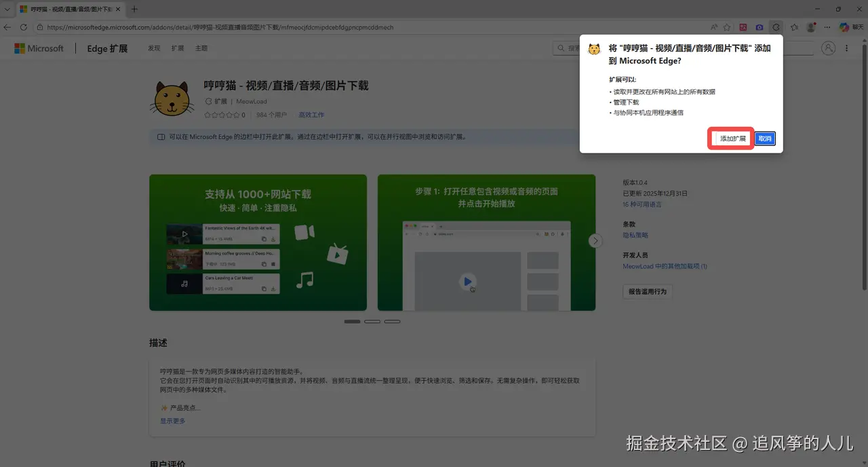Click the 管理下载 permission line in the dialog

pyautogui.click(x=625, y=102)
